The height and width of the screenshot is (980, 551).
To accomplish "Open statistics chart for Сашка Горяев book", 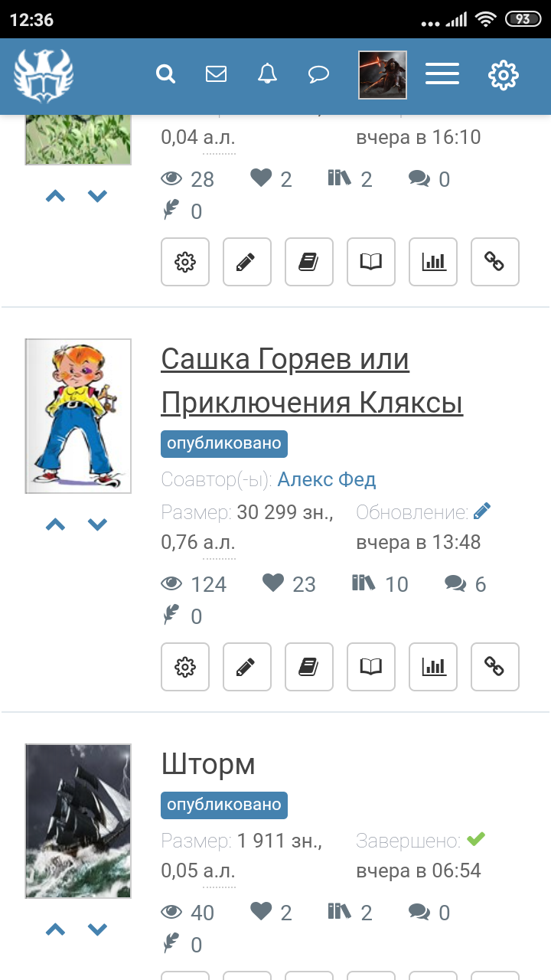I will click(434, 667).
